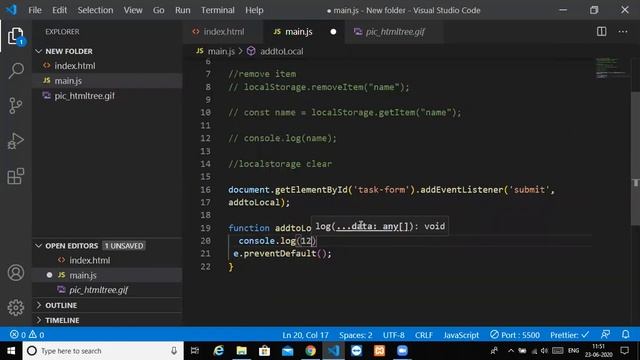Image resolution: width=640 pixels, height=360 pixels.
Task: Click the code minimap preview
Action: pyautogui.click(x=611, y=69)
